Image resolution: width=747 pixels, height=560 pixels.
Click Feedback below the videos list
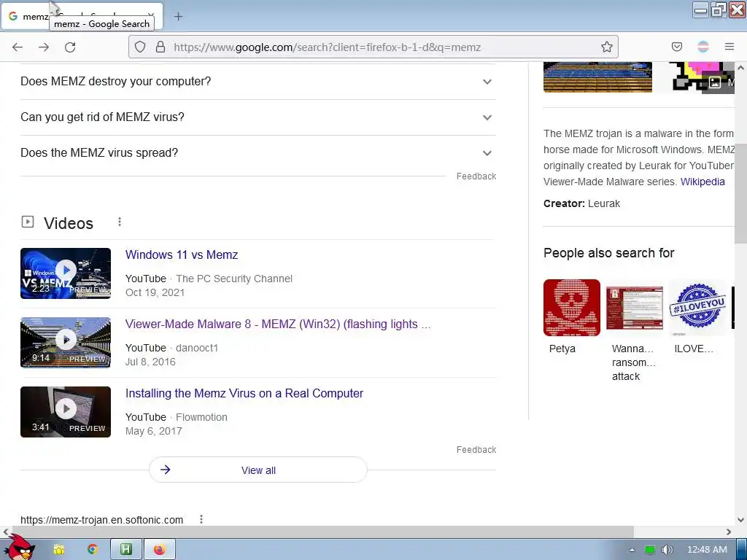pos(476,449)
